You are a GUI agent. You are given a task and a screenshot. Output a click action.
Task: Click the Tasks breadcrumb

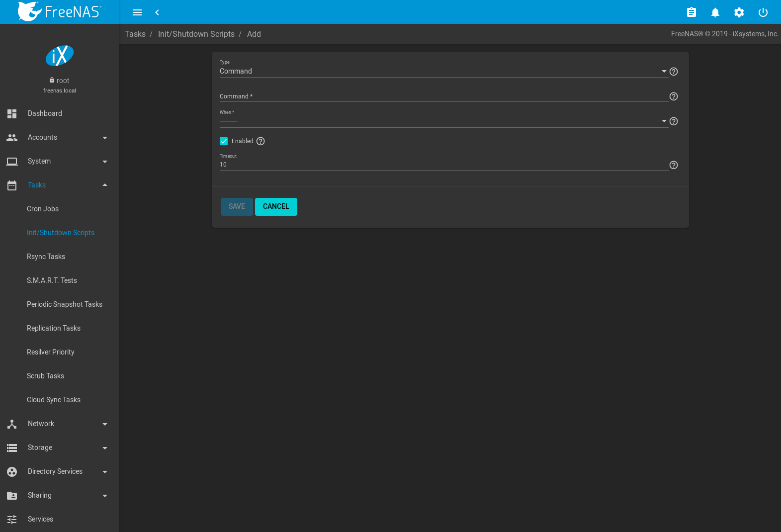pos(135,34)
